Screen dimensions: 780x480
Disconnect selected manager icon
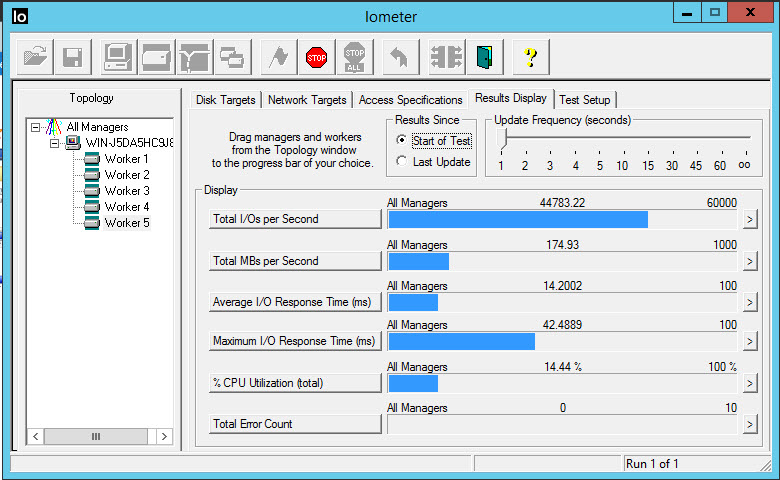point(447,57)
